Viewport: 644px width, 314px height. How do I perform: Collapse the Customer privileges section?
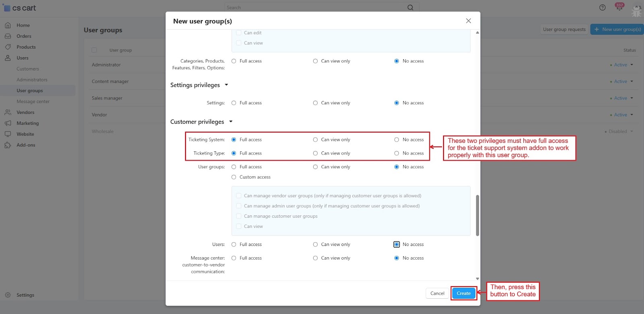tap(231, 122)
